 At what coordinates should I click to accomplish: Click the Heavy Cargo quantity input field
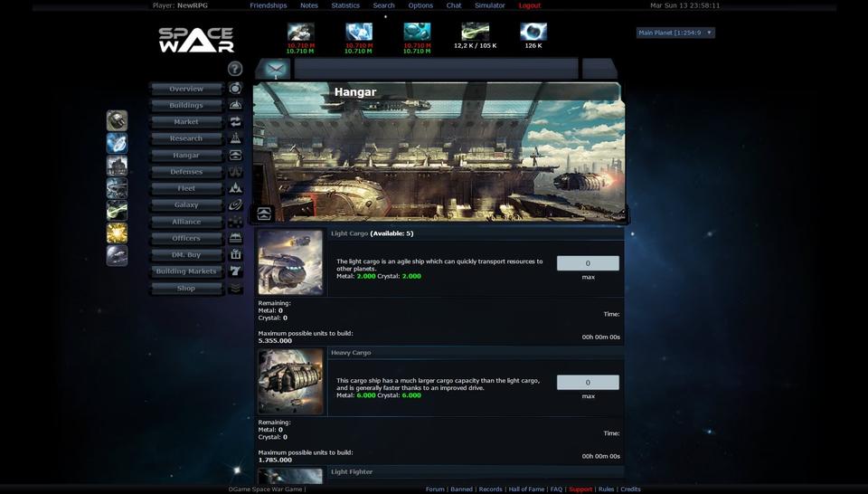pos(588,382)
